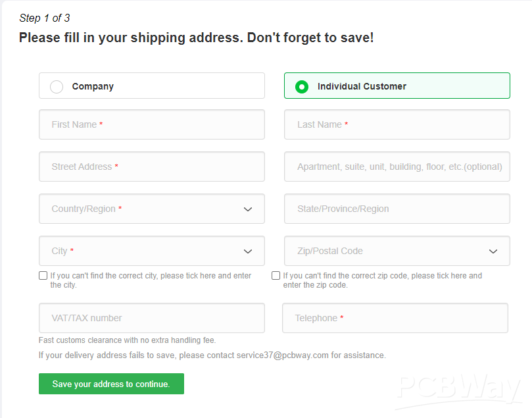The width and height of the screenshot is (532, 418).
Task: Click the State/Province/Region field
Action: [397, 209]
